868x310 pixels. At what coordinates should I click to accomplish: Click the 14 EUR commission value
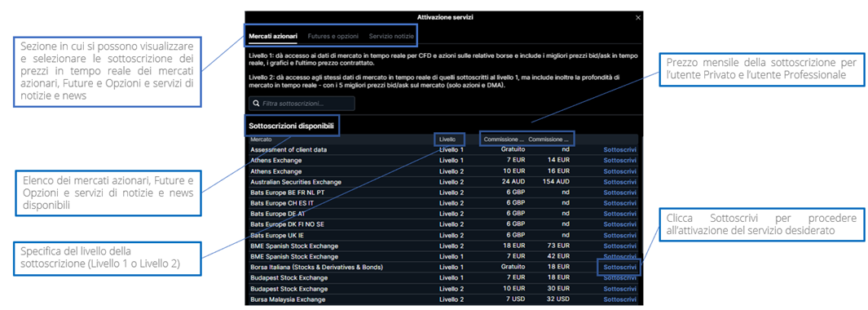pos(559,160)
